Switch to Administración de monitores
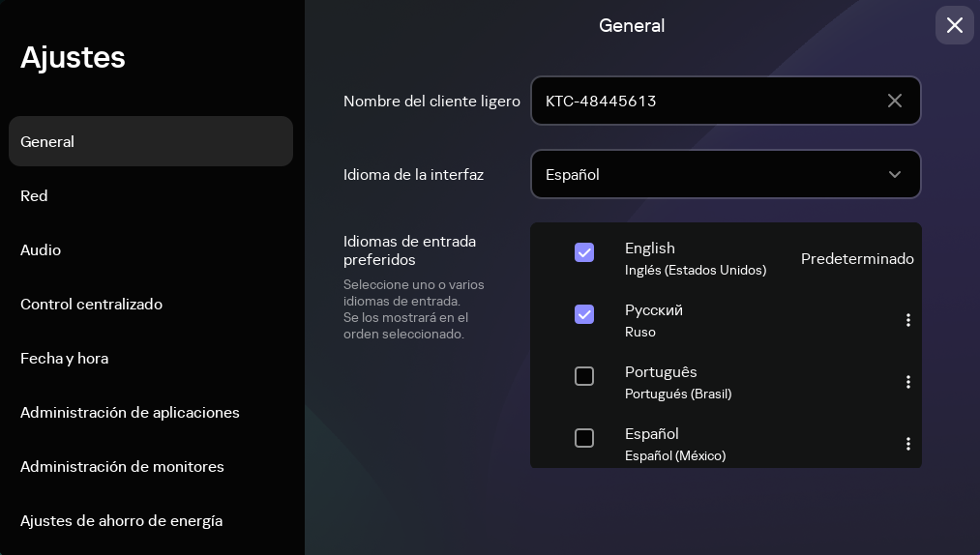 (123, 466)
